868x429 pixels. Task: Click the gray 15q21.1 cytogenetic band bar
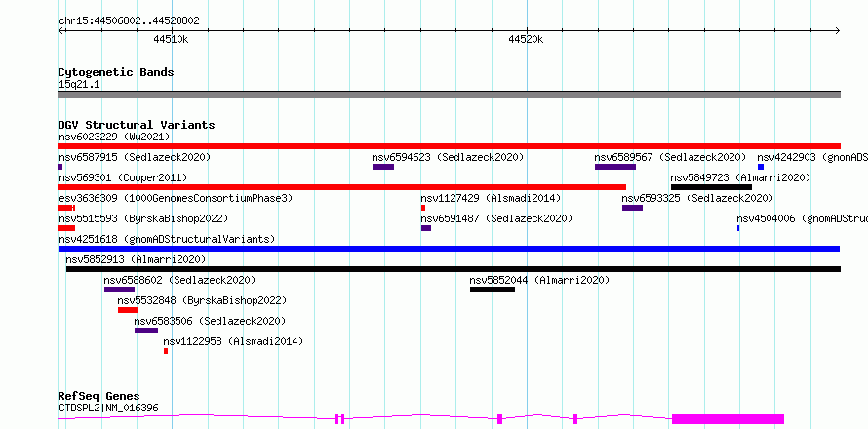[449, 95]
